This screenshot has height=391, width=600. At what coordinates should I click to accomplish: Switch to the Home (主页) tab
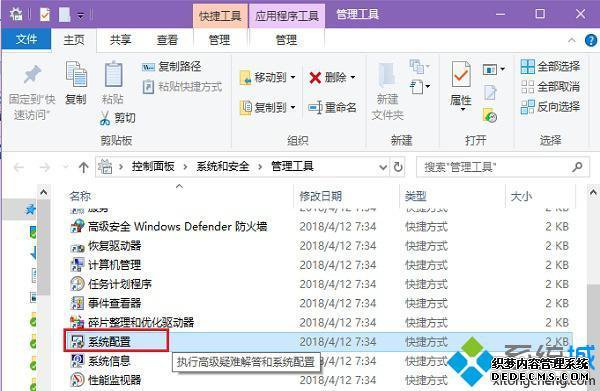[x=74, y=39]
